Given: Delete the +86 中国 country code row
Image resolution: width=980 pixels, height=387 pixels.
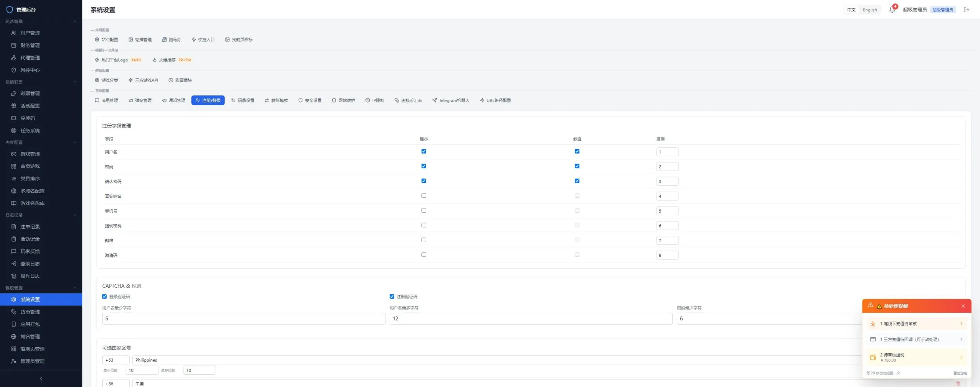Looking at the screenshot, I should [x=958, y=383].
